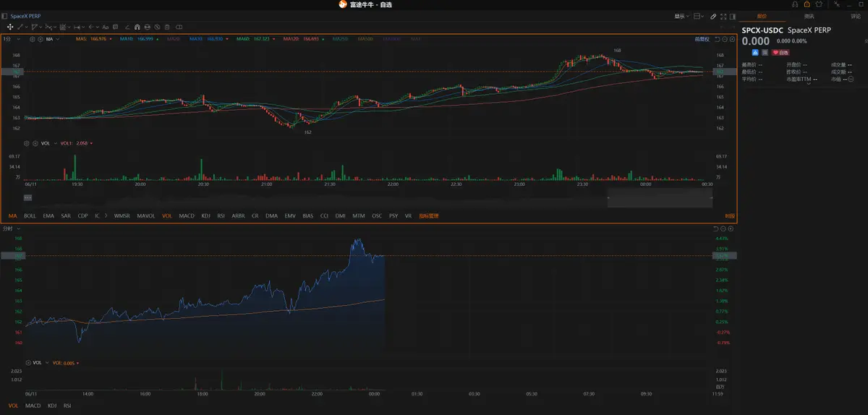Click the chart time-range navigator slider handle

click(x=27, y=197)
